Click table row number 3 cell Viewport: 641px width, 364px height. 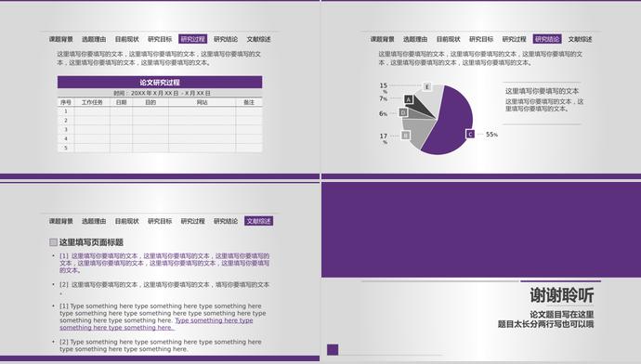click(66, 129)
